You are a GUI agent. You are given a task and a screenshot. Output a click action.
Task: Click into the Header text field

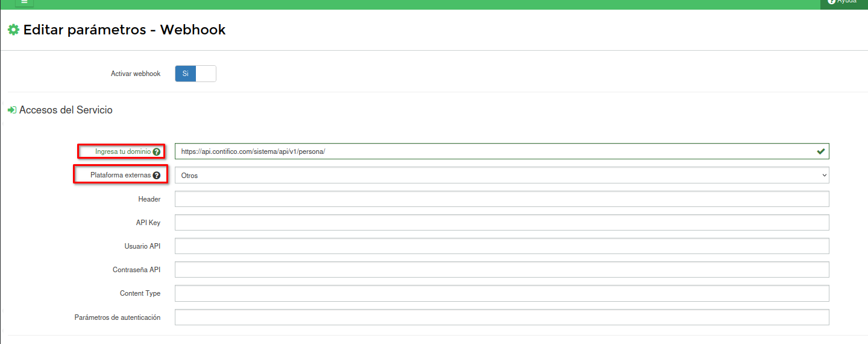pyautogui.click(x=502, y=199)
